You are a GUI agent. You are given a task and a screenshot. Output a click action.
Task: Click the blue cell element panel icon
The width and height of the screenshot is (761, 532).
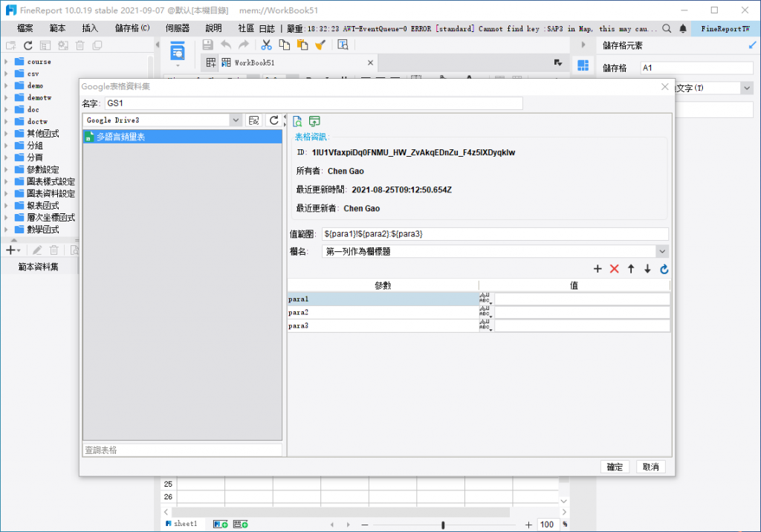(583, 65)
